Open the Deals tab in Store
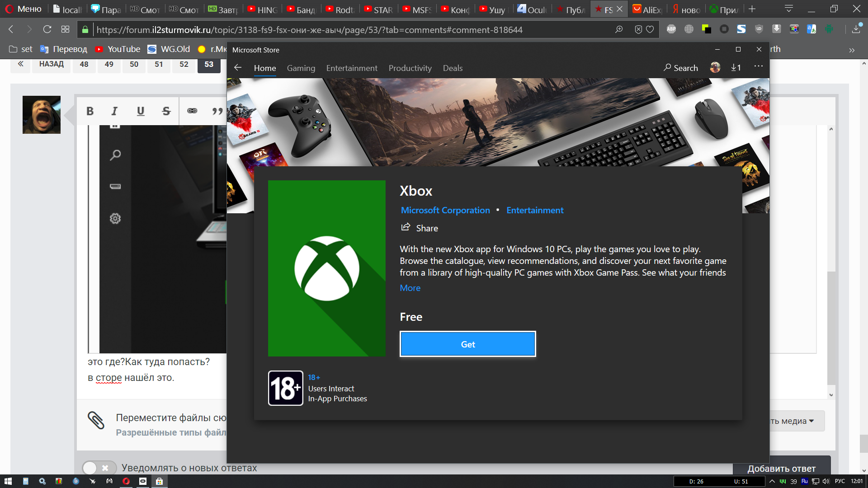The image size is (868, 488). [x=453, y=68]
